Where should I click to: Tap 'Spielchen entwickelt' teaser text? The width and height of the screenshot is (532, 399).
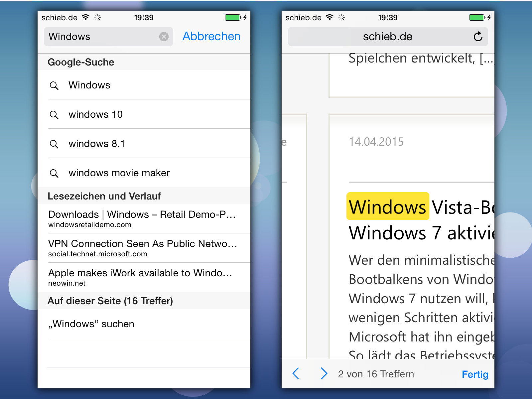tap(421, 59)
